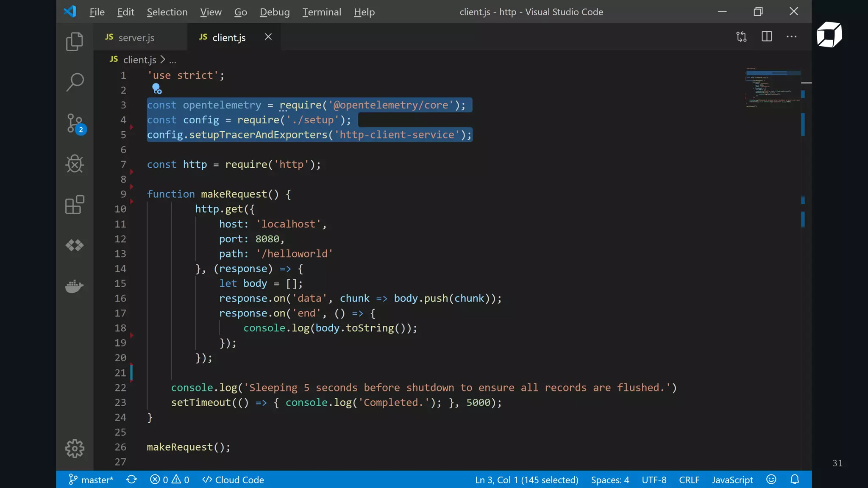Open the Cloud Code panel icon
The height and width of the screenshot is (488, 868).
pyautogui.click(x=75, y=245)
